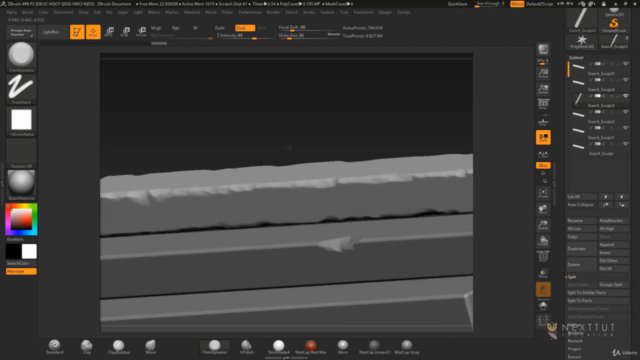Collapse the Split section
The image size is (640, 360).
(572, 277)
